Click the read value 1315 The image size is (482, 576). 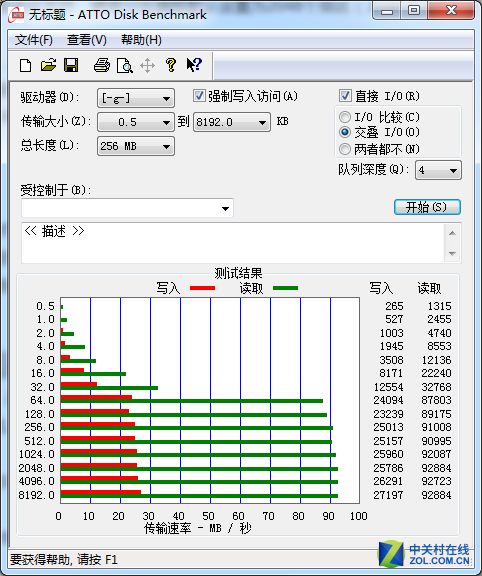[x=439, y=306]
